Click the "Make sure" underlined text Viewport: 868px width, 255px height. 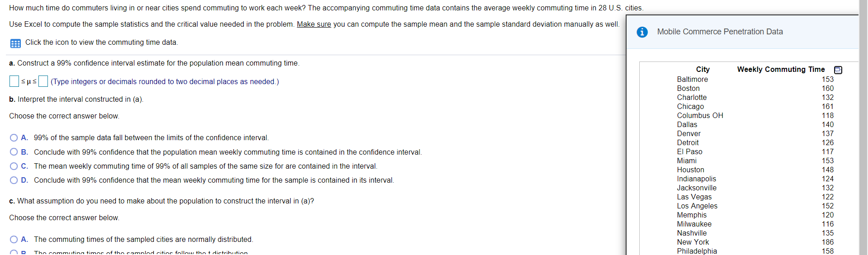point(314,24)
